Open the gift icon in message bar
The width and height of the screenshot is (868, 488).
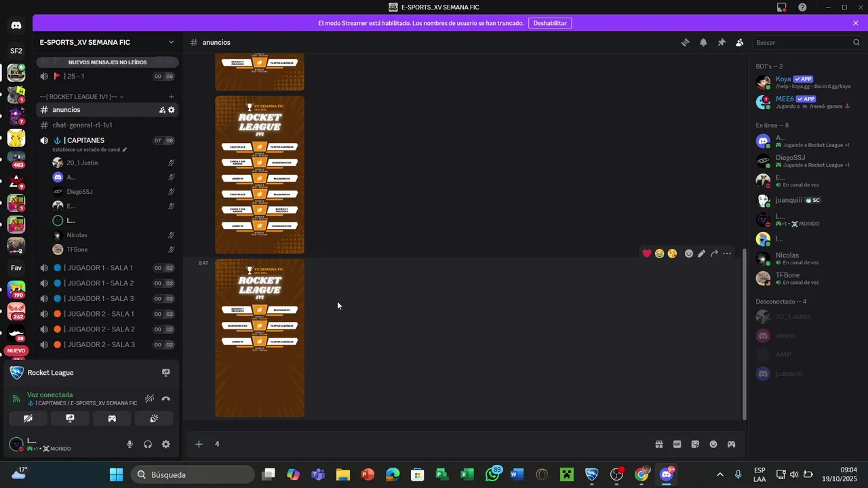coord(658,445)
